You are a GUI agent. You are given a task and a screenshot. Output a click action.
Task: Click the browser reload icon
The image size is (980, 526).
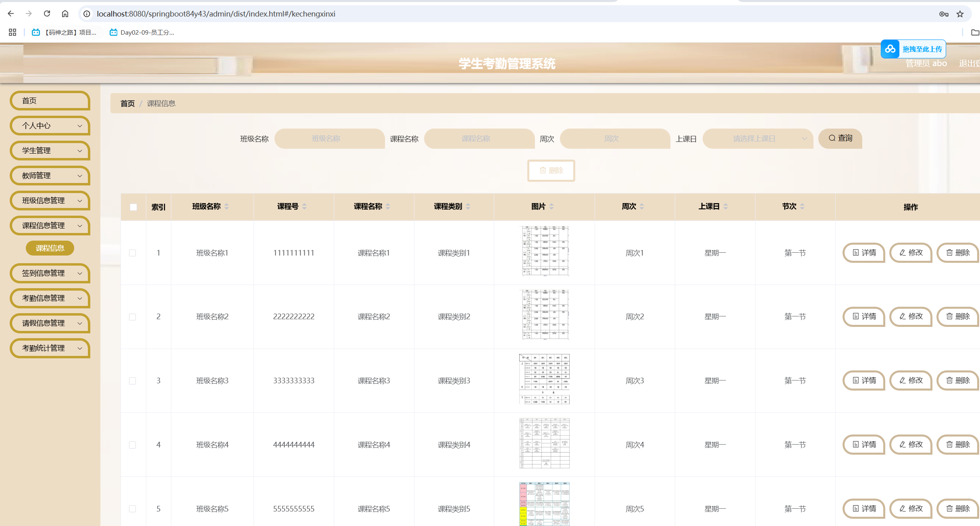pos(47,14)
